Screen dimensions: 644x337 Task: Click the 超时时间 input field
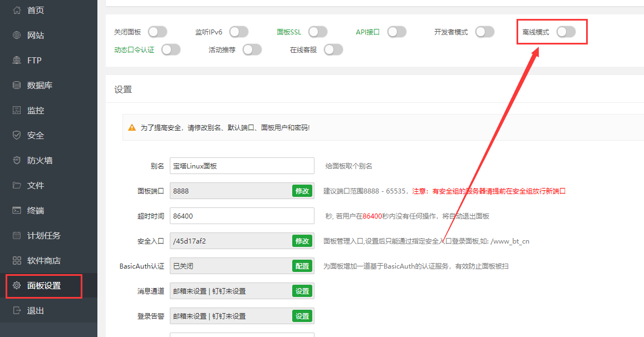[242, 216]
